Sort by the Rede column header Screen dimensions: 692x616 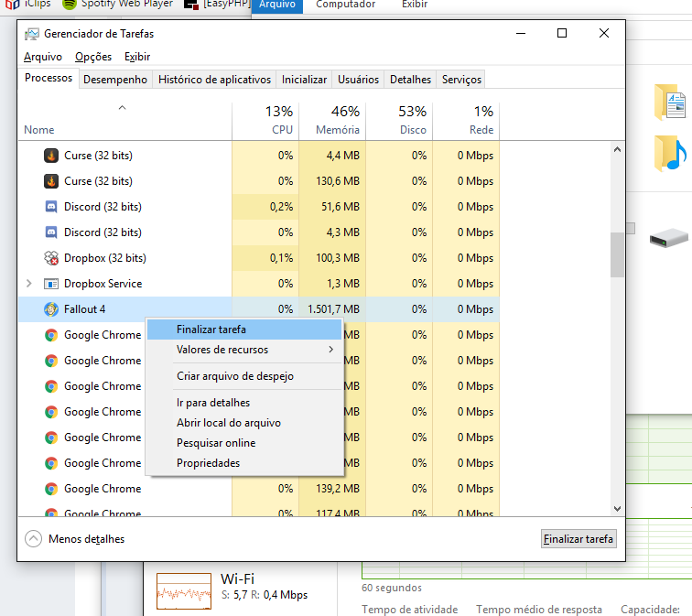[x=466, y=122]
